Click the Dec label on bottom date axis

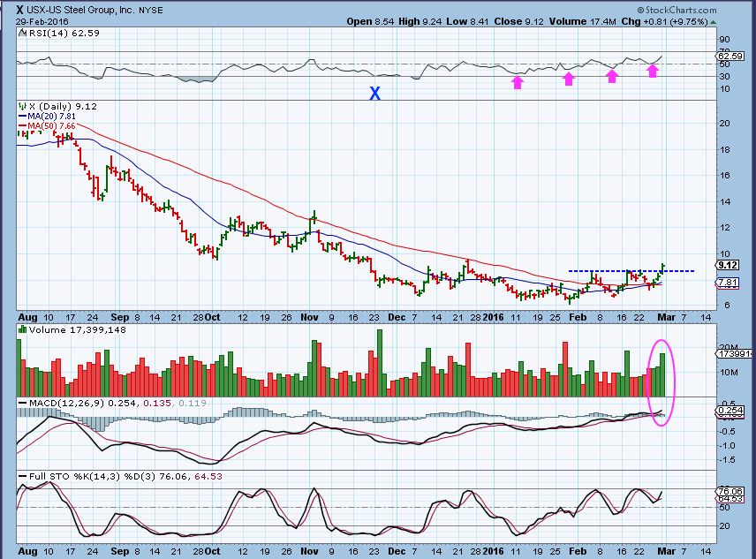(397, 551)
